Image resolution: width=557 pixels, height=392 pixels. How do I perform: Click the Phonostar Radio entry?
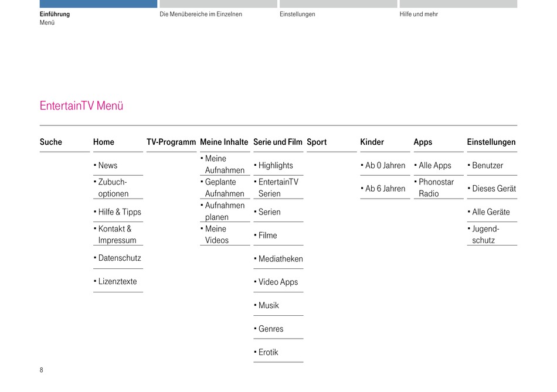(436, 188)
